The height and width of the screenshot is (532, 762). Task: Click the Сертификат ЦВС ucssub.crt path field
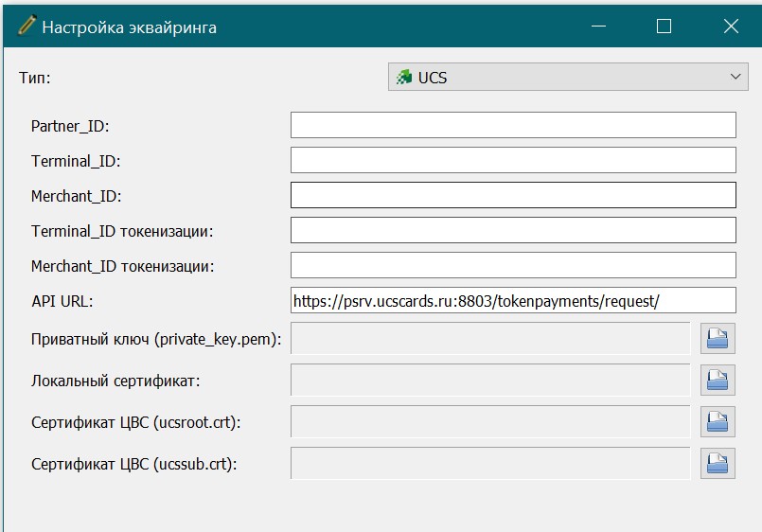click(x=490, y=464)
